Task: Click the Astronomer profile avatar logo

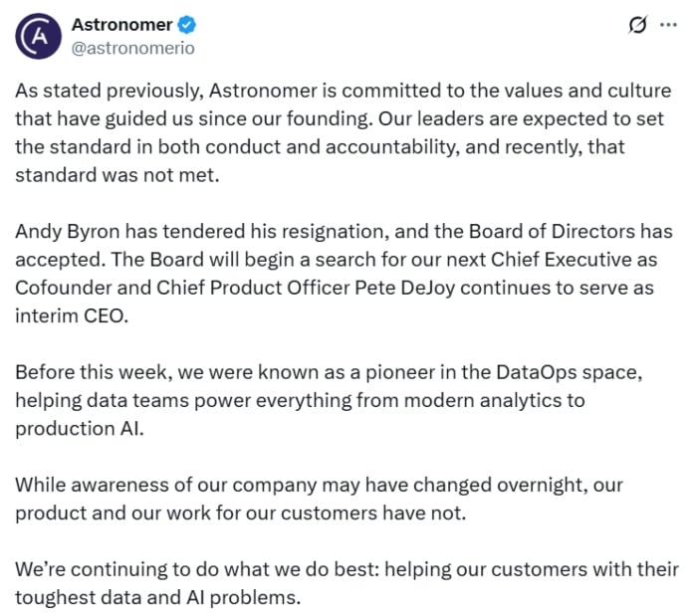Action: [x=36, y=36]
